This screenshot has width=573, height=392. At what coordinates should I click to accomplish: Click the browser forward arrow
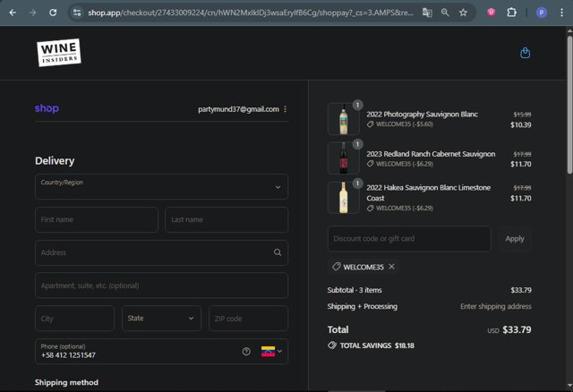pyautogui.click(x=33, y=13)
